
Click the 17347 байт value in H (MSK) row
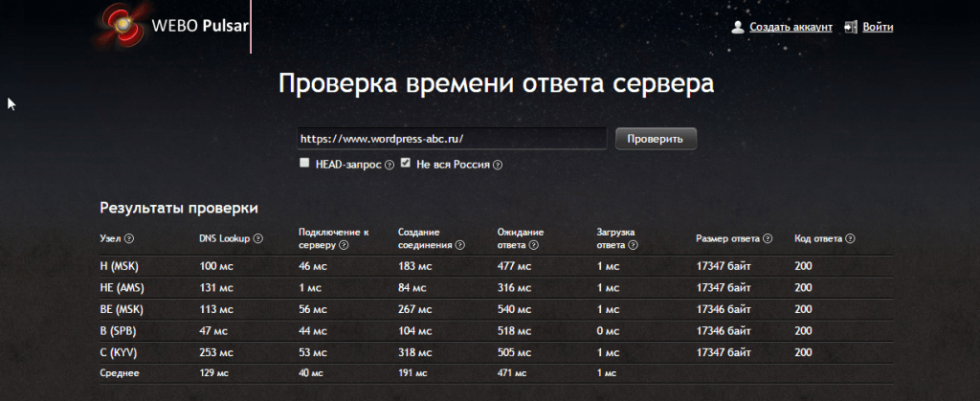click(724, 267)
